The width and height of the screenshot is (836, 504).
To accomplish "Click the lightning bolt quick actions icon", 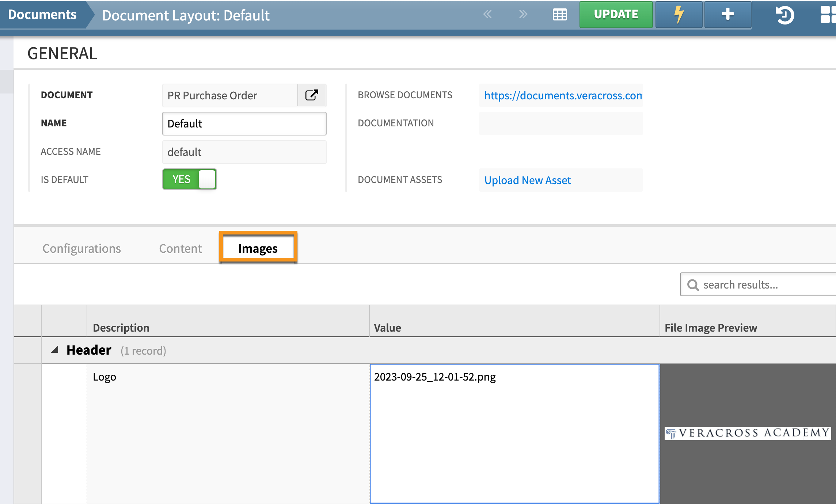I will 679,15.
